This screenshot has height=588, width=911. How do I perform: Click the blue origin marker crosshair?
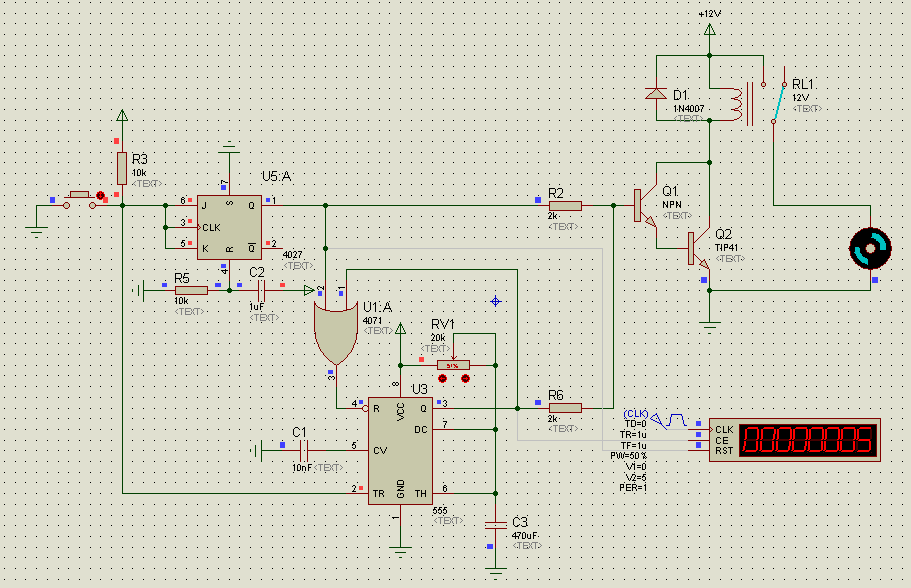(496, 301)
